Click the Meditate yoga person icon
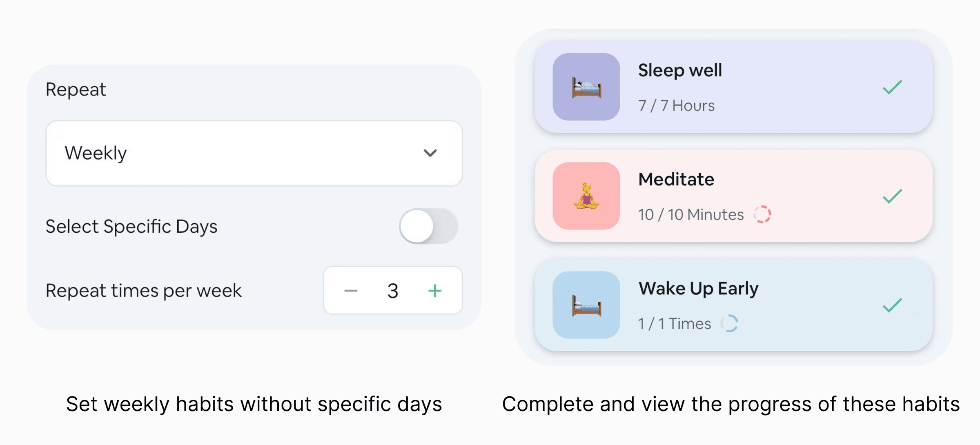This screenshot has width=980, height=445. (586, 196)
